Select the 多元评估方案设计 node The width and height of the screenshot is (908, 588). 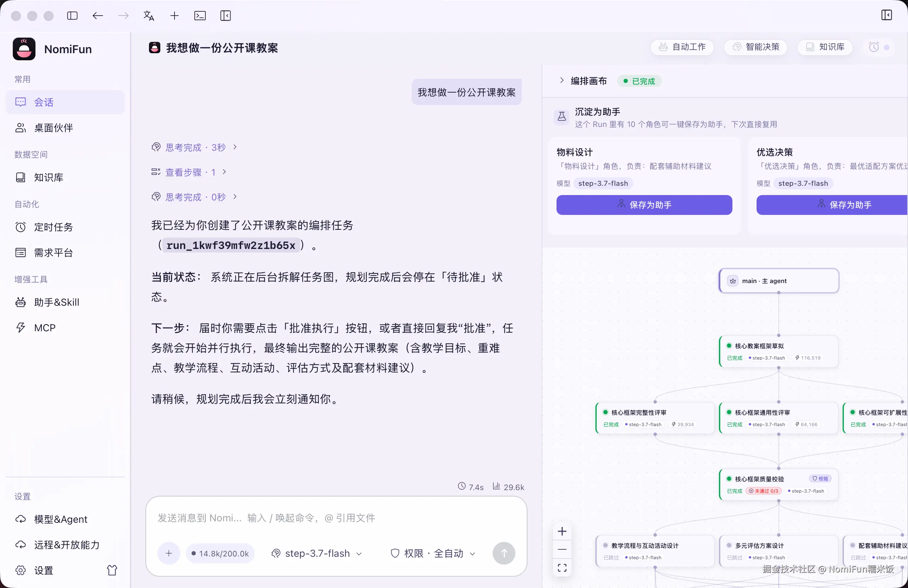(779, 551)
